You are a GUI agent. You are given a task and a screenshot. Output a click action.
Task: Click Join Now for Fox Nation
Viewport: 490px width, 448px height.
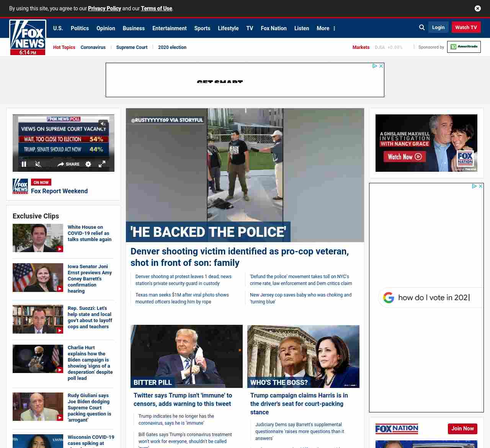tap(462, 428)
